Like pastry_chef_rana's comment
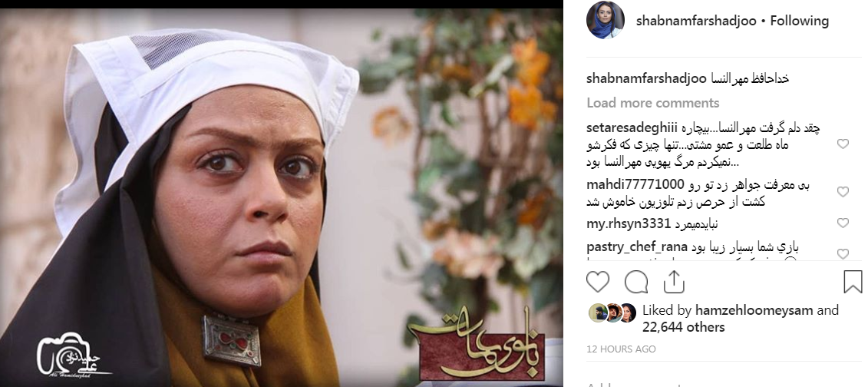Screen dimensions: 868x387 (x=843, y=253)
